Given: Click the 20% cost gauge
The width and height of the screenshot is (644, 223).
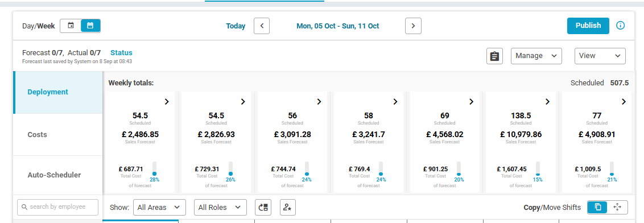Looking at the screenshot, I should [459, 169].
